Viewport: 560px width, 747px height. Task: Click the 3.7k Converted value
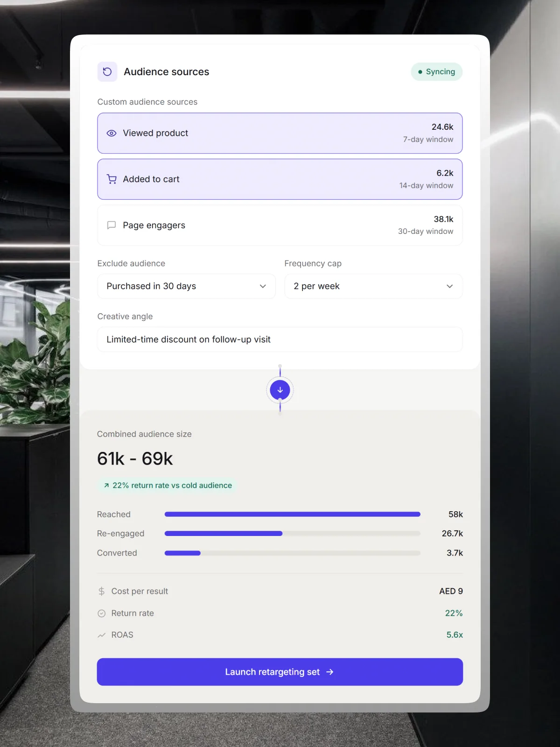[x=455, y=553]
